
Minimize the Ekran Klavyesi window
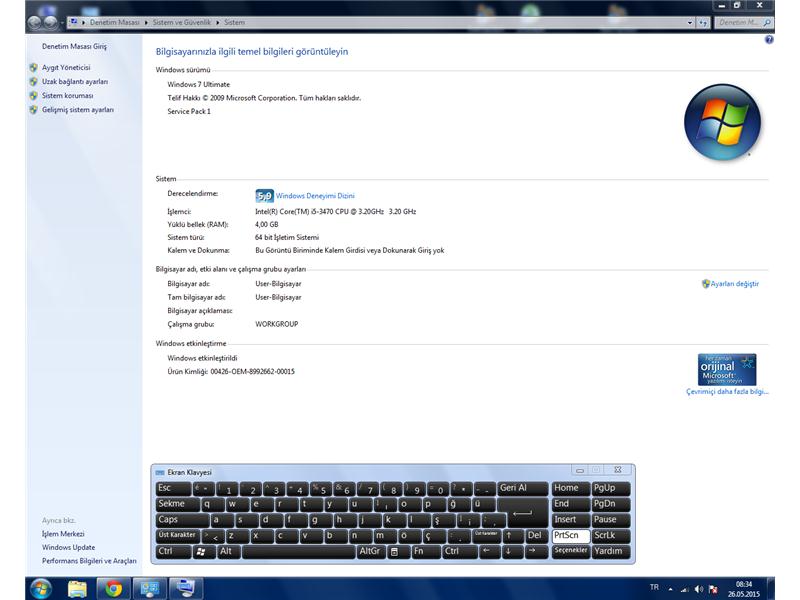tap(579, 470)
